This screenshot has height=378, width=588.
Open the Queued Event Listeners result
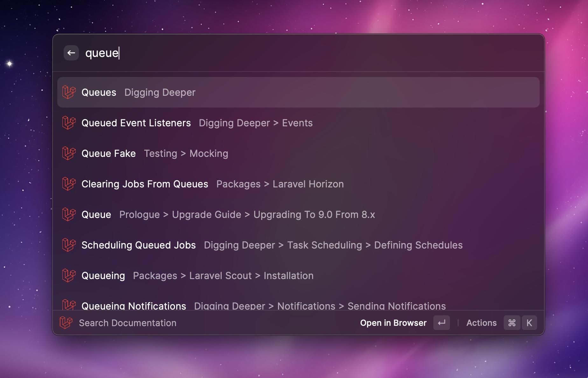[x=298, y=123]
